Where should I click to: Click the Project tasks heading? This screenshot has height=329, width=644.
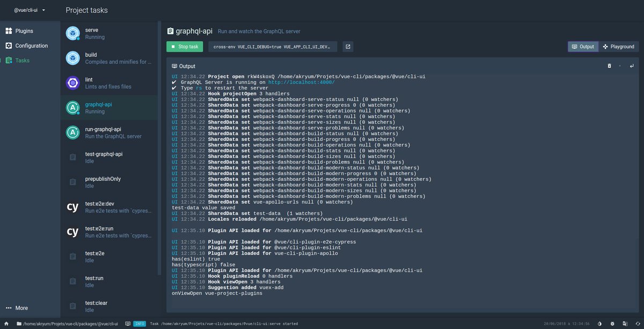click(x=86, y=10)
